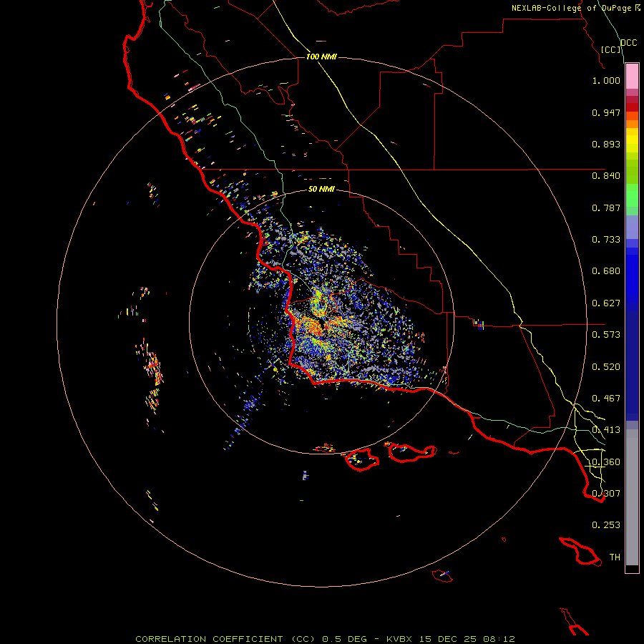Viewport: 644px width, 644px height.
Task: Click the TH threshold label on the scale
Action: tap(615, 557)
